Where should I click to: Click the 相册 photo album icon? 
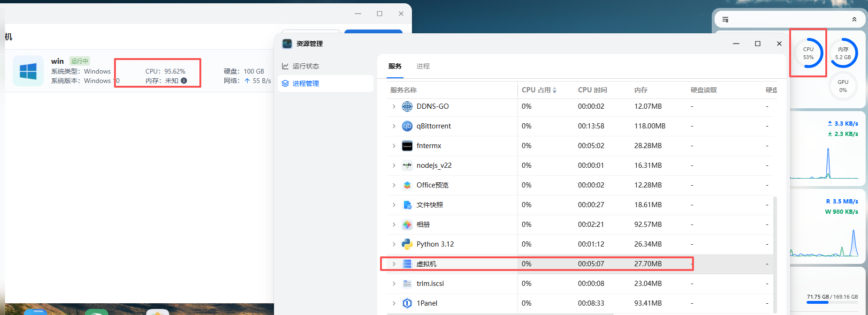pyautogui.click(x=407, y=225)
